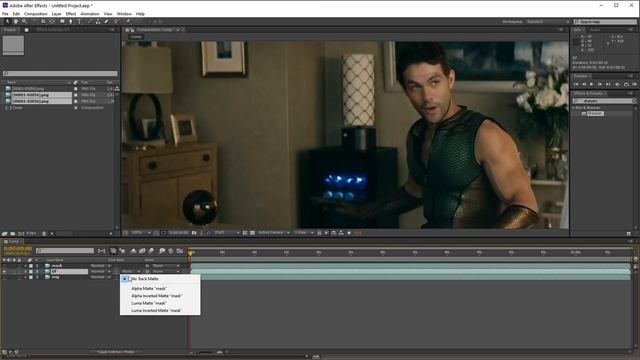
Task: Click the Search Help field
Action: [x=605, y=22]
